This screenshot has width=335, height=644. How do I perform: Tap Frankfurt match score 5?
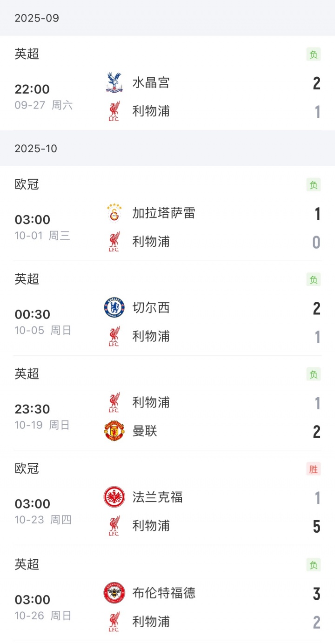[x=316, y=527]
